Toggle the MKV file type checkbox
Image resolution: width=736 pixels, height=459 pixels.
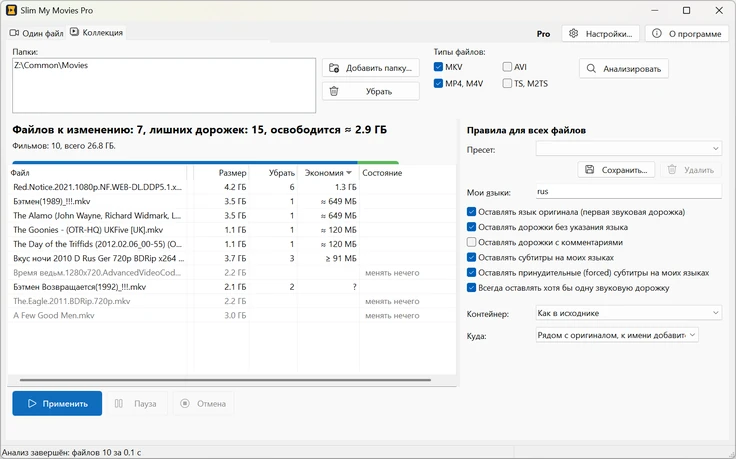tap(438, 67)
